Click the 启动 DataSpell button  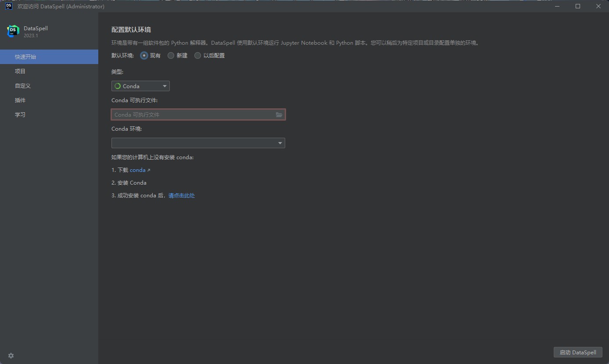point(578,352)
